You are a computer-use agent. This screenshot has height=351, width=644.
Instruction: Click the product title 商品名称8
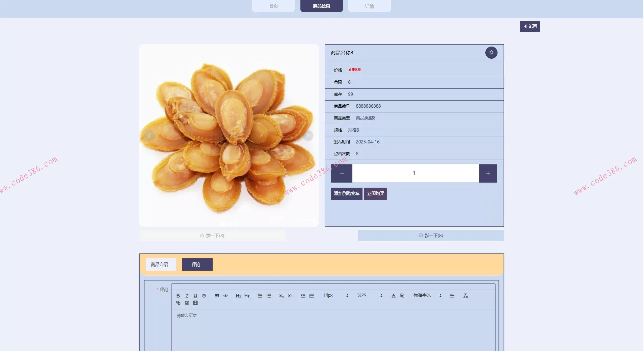pos(342,53)
